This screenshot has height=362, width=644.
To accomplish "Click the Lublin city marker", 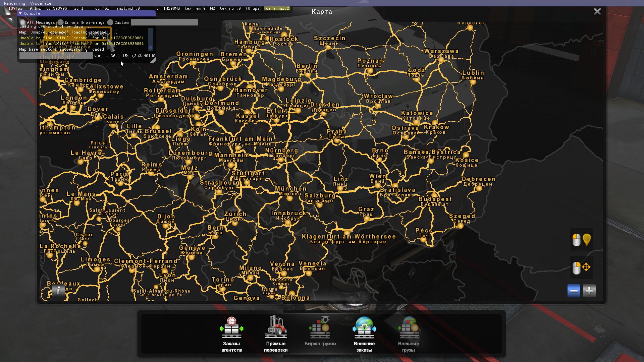I will click(473, 82).
